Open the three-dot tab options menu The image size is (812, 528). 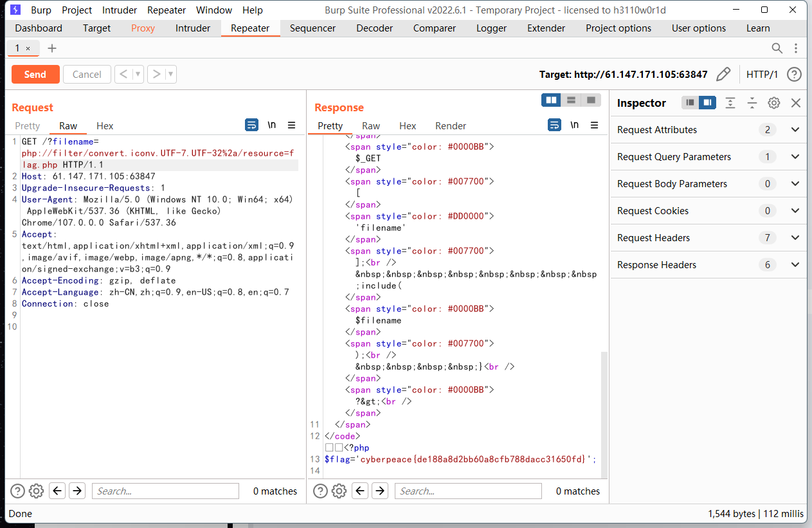(796, 48)
